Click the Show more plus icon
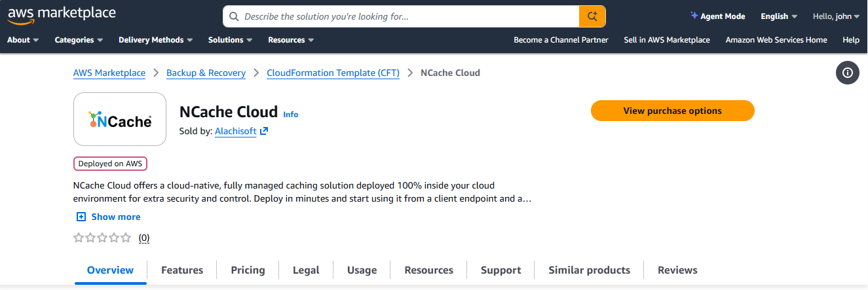Image resolution: width=868 pixels, height=290 pixels. point(81,217)
